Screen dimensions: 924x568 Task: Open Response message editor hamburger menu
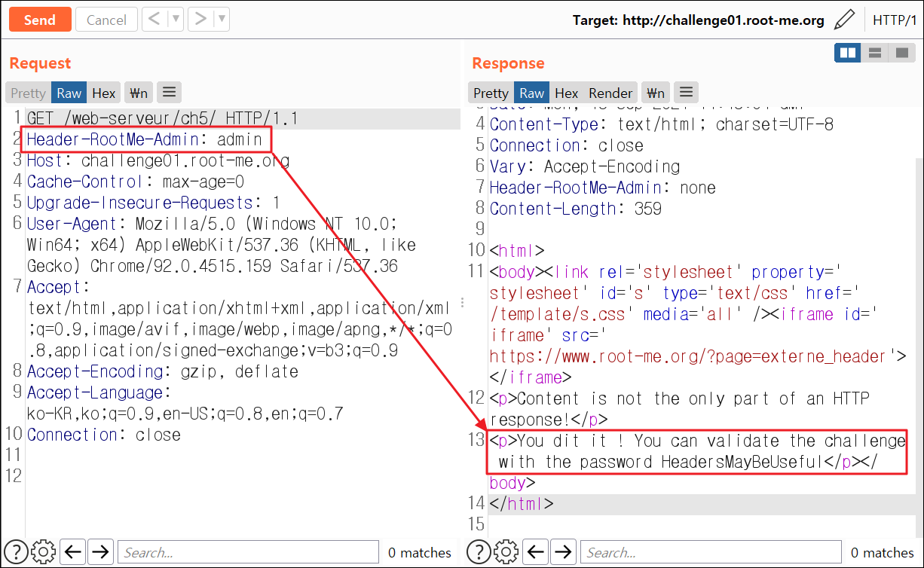[x=685, y=93]
